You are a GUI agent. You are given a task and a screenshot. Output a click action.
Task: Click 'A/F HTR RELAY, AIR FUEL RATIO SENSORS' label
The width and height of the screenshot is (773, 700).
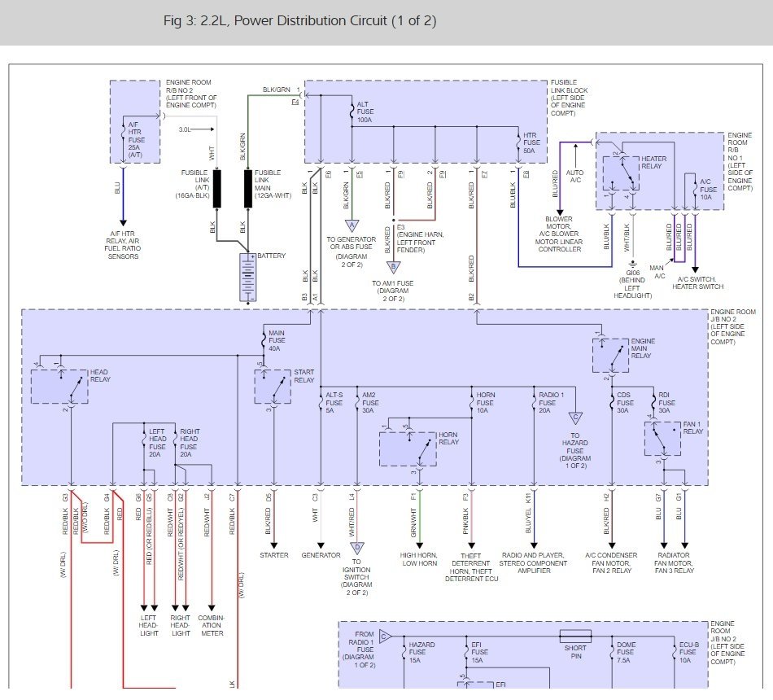pyautogui.click(x=123, y=245)
